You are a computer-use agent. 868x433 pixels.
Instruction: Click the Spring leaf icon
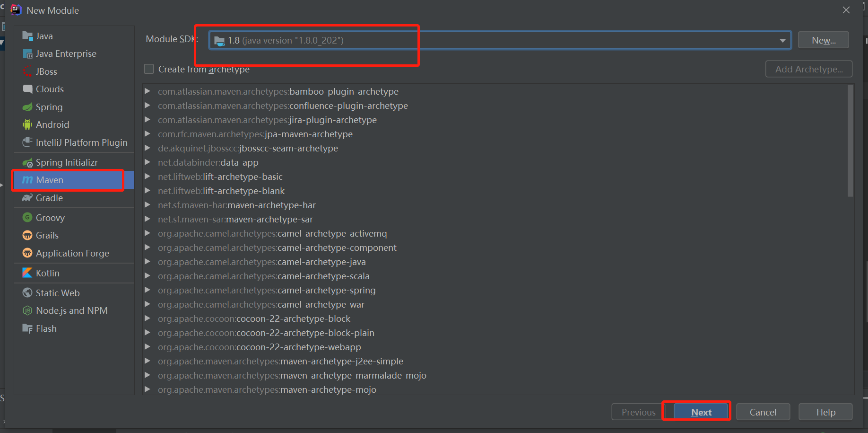[x=27, y=107]
